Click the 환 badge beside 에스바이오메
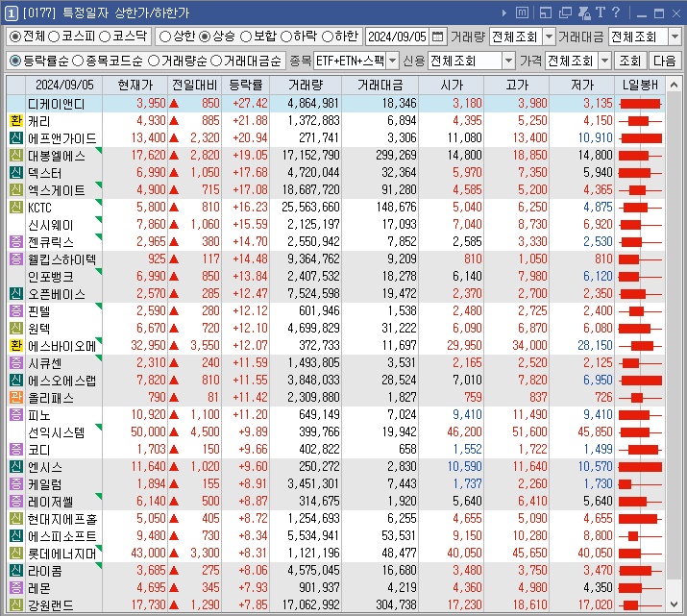This screenshot has height=616, width=687. coord(15,346)
